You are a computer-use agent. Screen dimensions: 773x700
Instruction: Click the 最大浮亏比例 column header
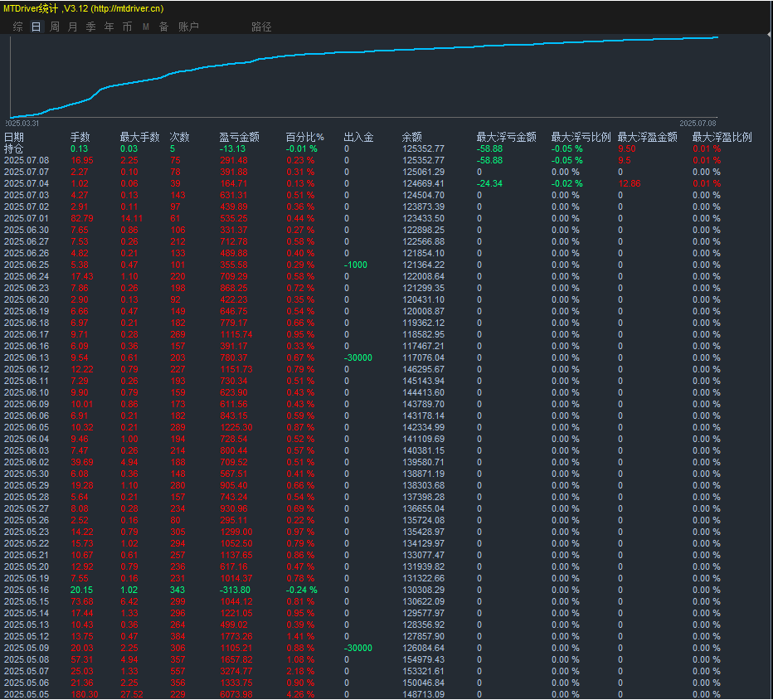[581, 137]
